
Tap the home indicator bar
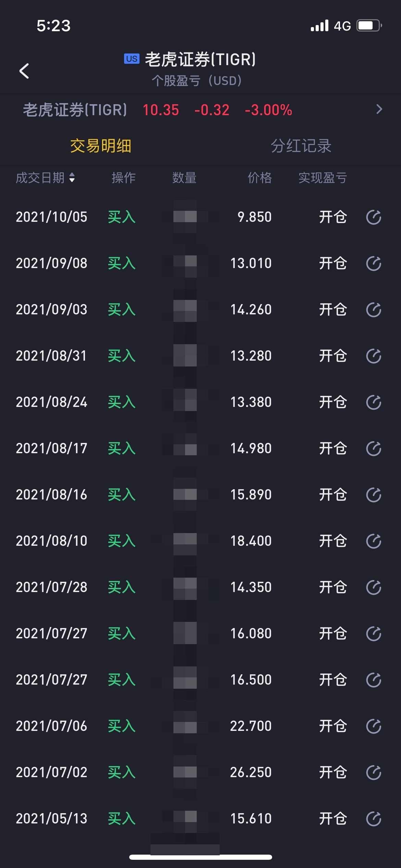pyautogui.click(x=200, y=857)
